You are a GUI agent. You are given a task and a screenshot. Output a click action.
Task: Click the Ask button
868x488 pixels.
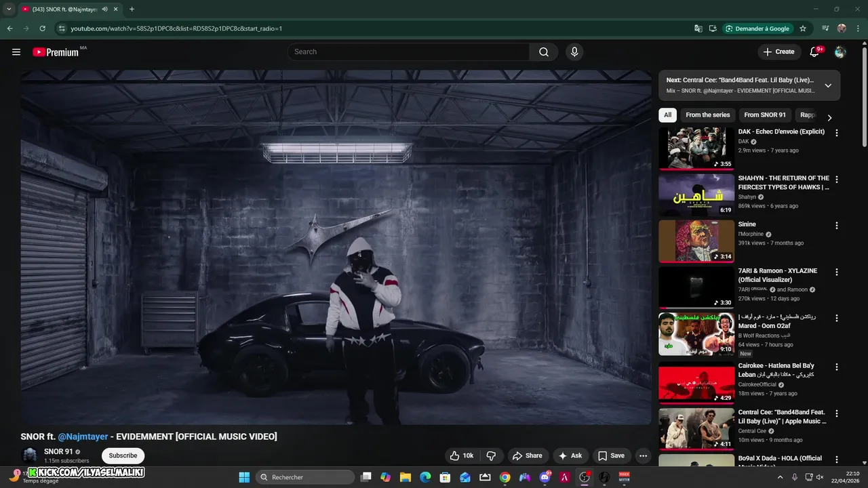570,455
